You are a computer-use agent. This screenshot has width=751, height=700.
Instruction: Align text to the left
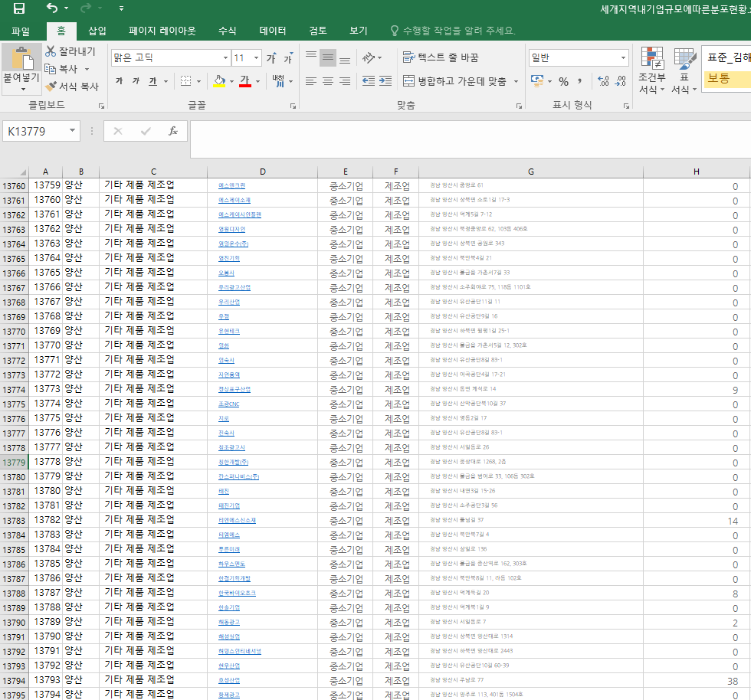pos(311,81)
